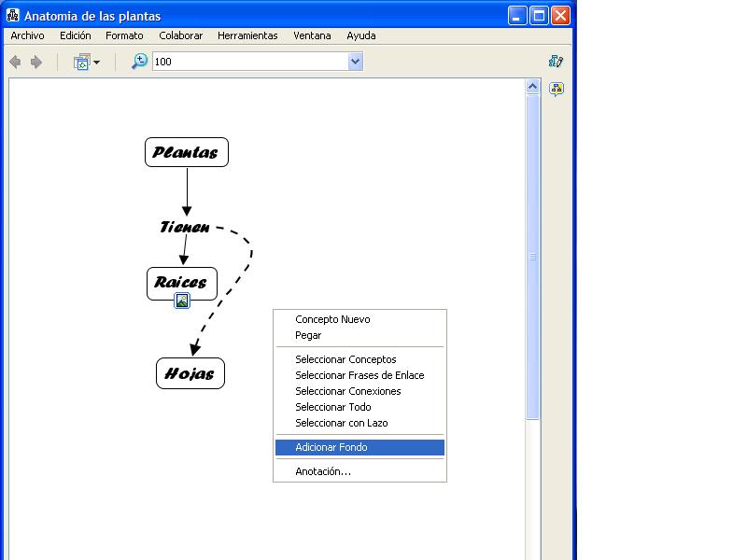Choose Seleccionar Conceptos option
Image resolution: width=747 pixels, height=560 pixels.
pos(359,359)
